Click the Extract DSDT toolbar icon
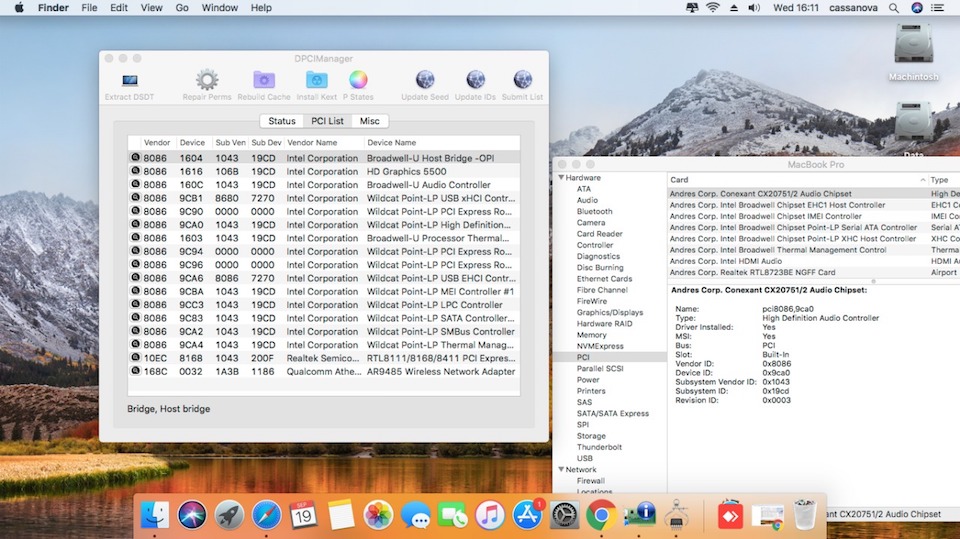 tap(129, 81)
